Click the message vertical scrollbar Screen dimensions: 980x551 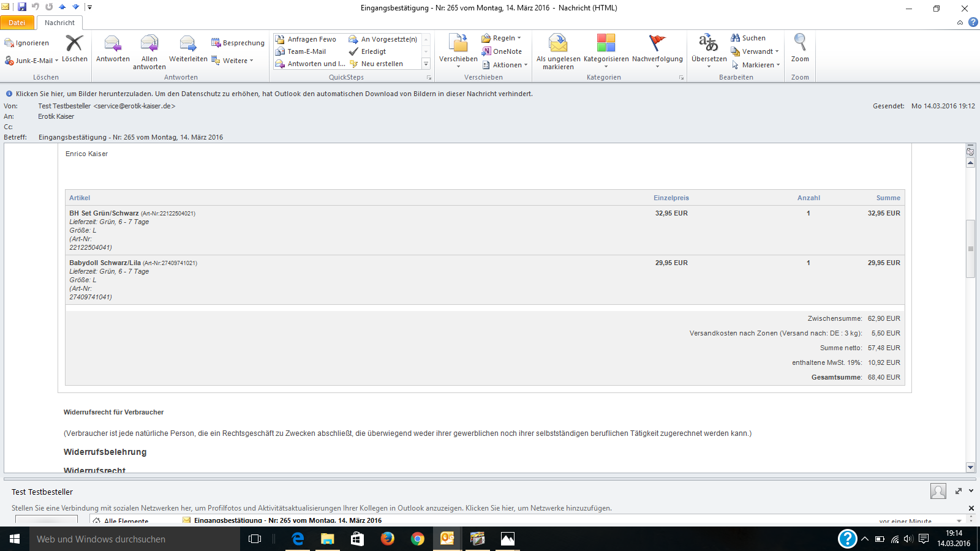pyautogui.click(x=970, y=249)
